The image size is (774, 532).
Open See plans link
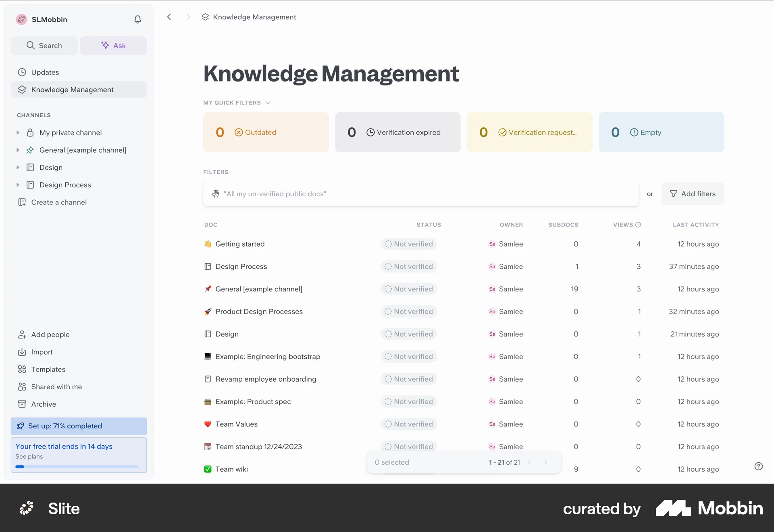click(29, 456)
